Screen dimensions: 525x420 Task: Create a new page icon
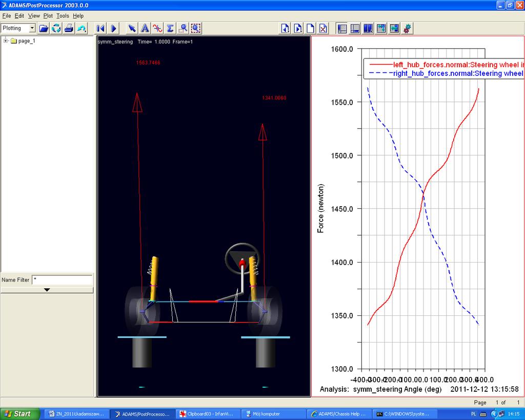(x=310, y=29)
